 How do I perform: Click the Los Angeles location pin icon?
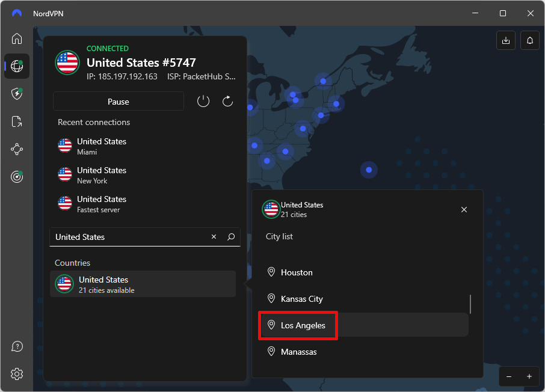pos(271,325)
